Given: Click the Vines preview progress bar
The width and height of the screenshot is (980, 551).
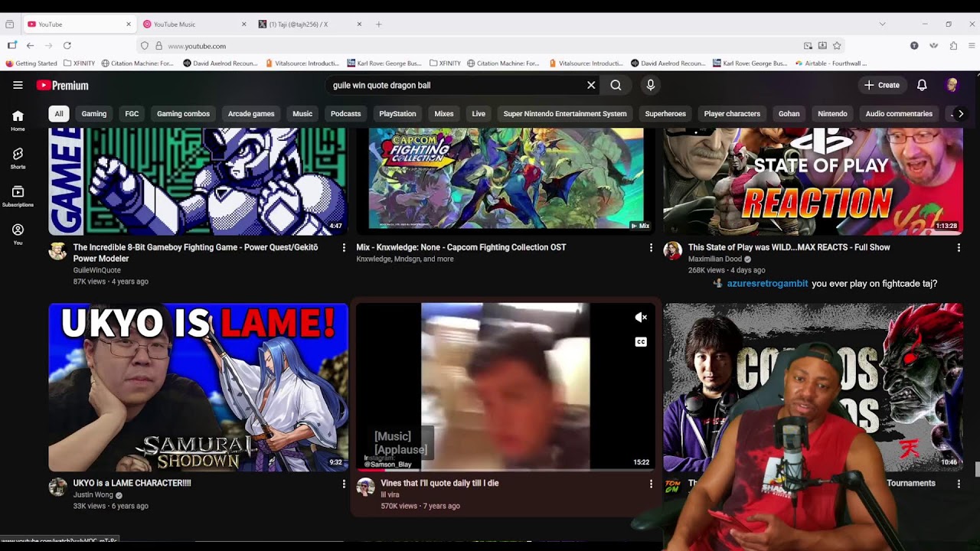Looking at the screenshot, I should coord(505,469).
